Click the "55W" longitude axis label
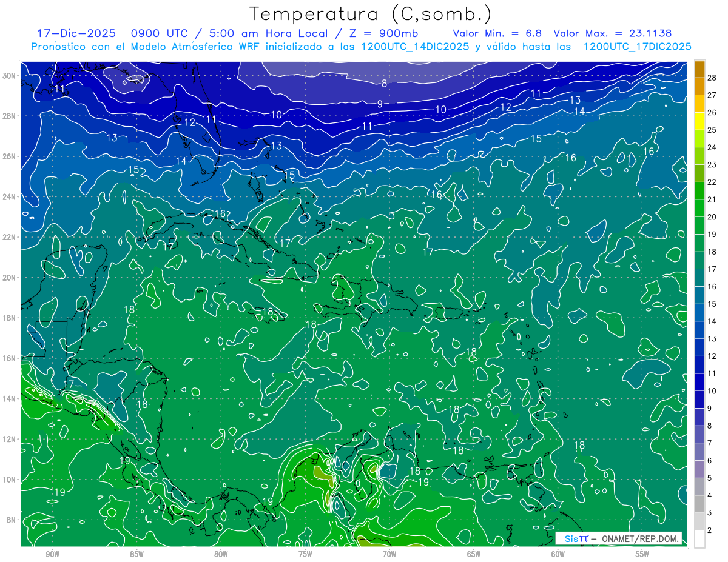The width and height of the screenshot is (728, 562). (642, 554)
